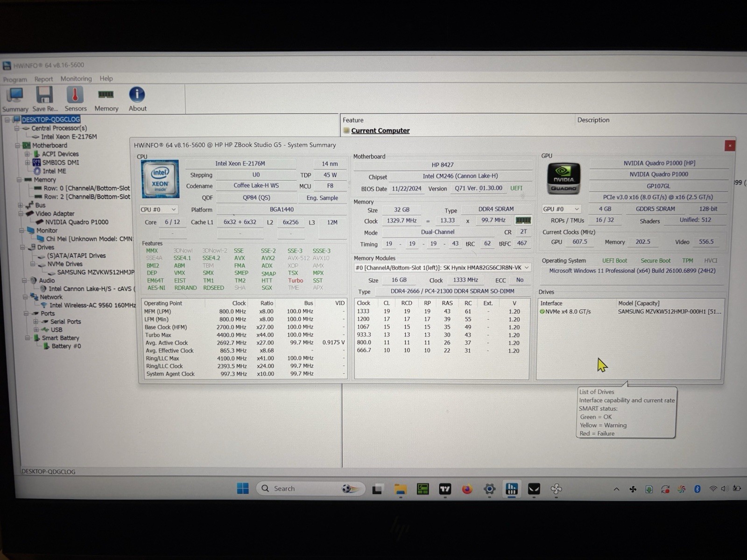Click the HWiNFO taskbar icon
Image resolution: width=747 pixels, height=560 pixels.
click(x=512, y=489)
